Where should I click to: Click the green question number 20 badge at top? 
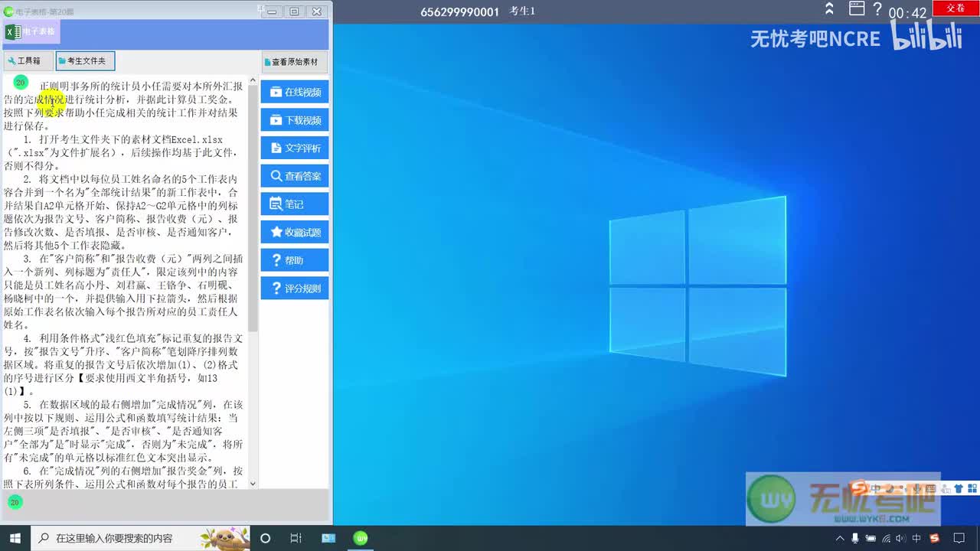point(21,82)
